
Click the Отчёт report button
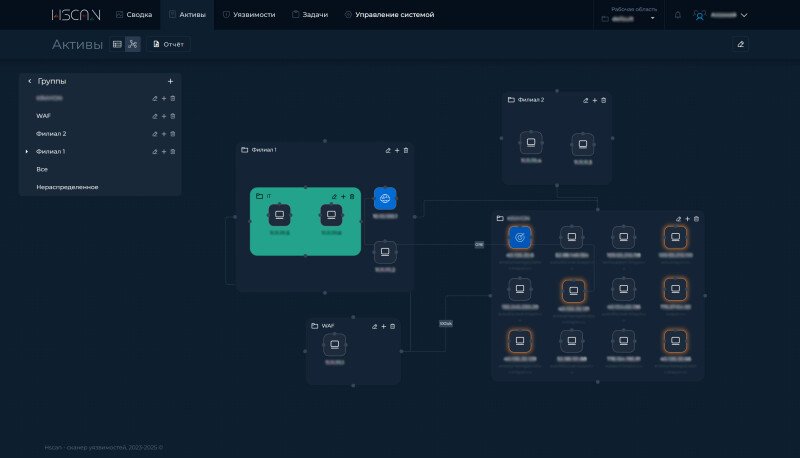[168, 44]
